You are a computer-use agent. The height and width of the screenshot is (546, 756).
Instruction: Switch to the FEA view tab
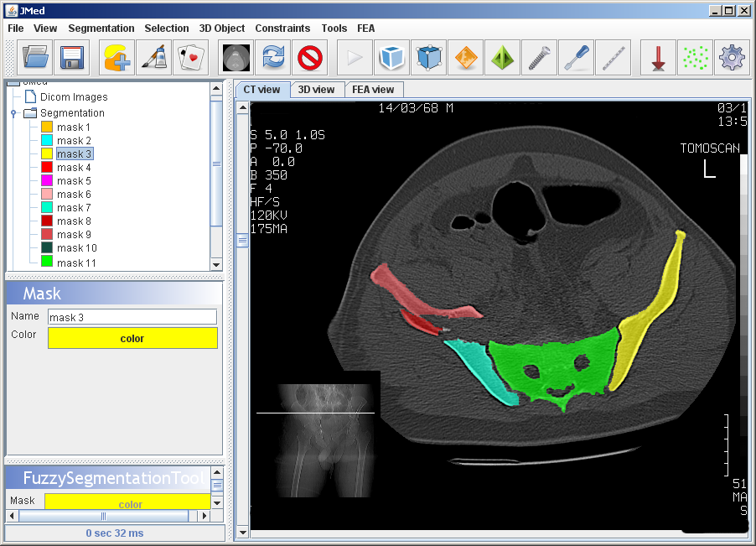tap(372, 90)
